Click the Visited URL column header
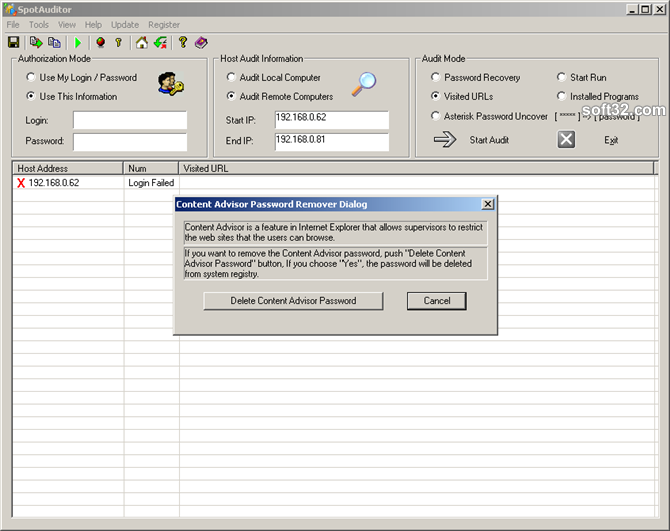670x531 pixels. pos(416,168)
